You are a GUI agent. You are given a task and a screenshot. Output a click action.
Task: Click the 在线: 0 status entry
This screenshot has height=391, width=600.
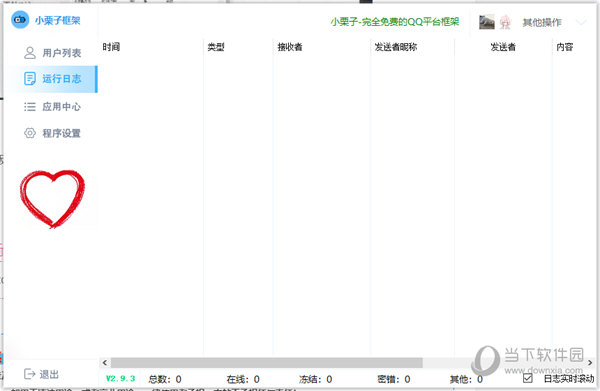[243, 379]
